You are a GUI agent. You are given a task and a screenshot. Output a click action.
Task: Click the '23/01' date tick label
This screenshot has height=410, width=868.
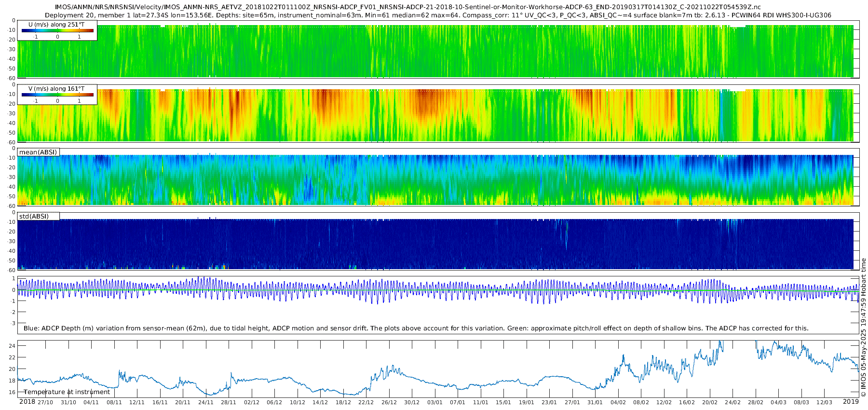pos(549,402)
